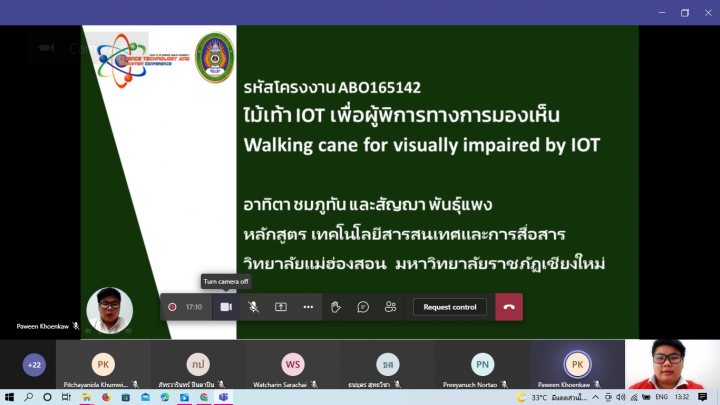Click the Science Technology conference logo
The image size is (720, 405).
[142, 60]
